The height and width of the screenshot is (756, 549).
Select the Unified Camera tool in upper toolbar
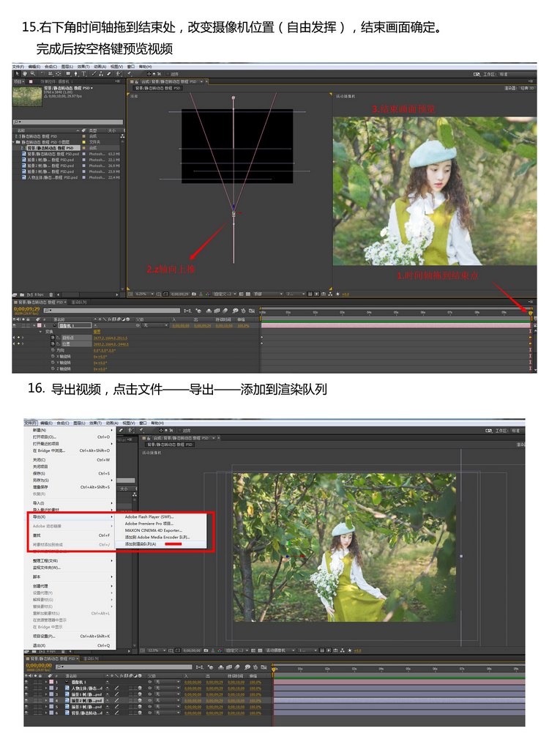50,74
